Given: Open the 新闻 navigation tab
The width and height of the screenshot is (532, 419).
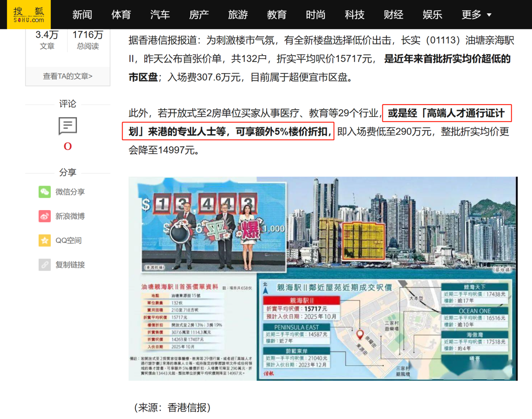Looking at the screenshot, I should point(82,15).
